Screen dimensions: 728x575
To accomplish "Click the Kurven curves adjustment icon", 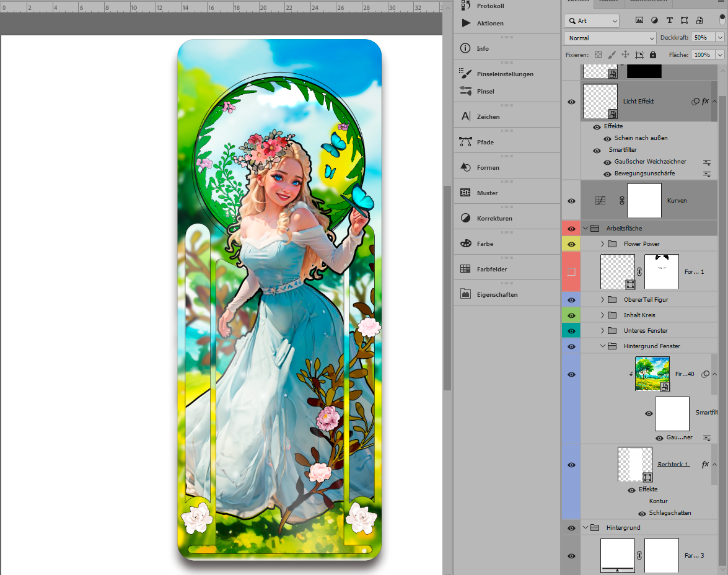I will point(600,200).
